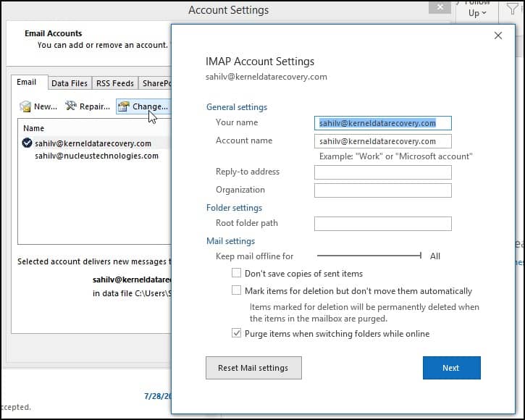Viewport: 525px width, 420px height.
Task: Switch to the Data Files tab
Action: (x=70, y=83)
